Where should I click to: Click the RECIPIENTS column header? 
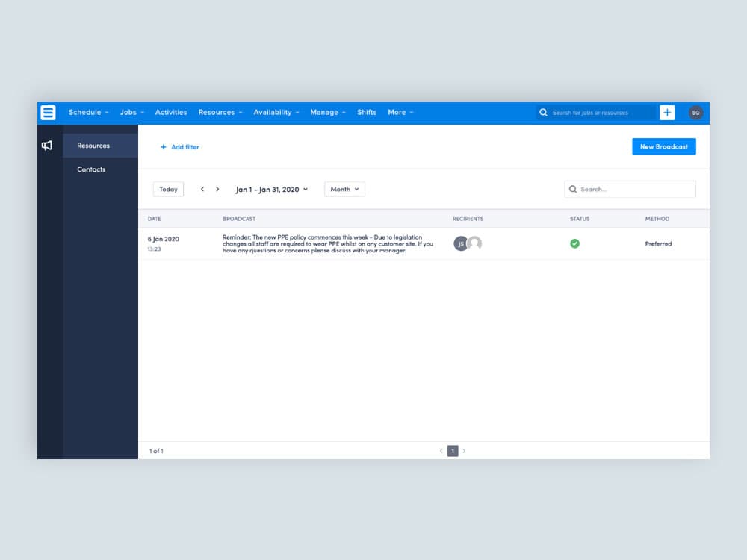click(x=468, y=219)
